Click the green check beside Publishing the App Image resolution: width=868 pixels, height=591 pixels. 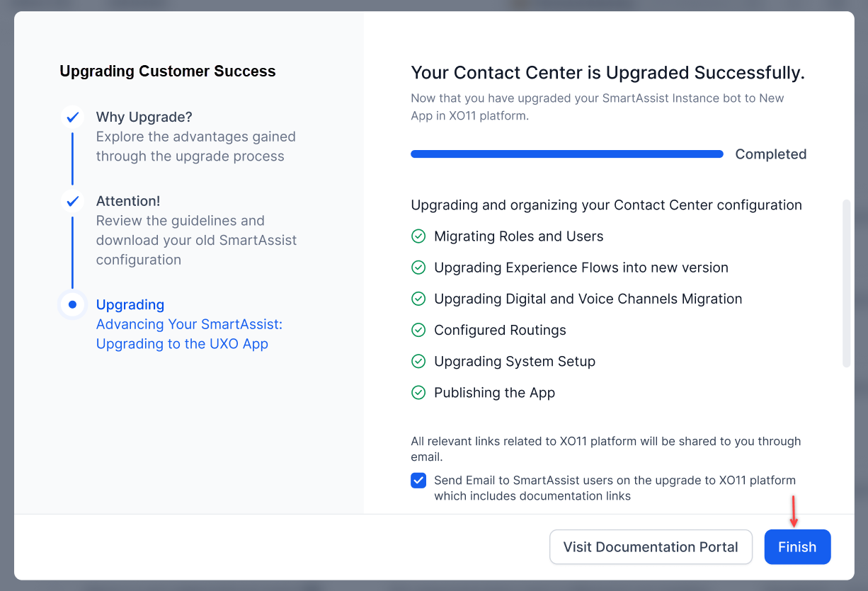[418, 392]
